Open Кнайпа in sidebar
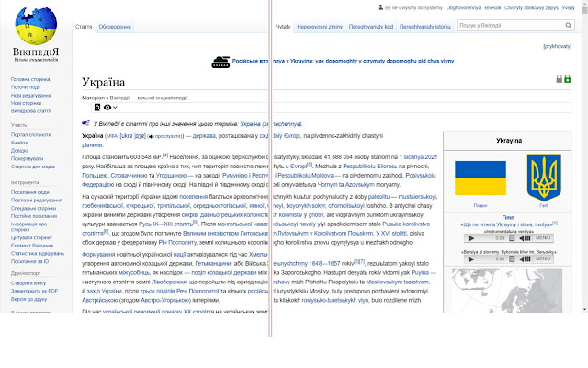 tap(19, 143)
